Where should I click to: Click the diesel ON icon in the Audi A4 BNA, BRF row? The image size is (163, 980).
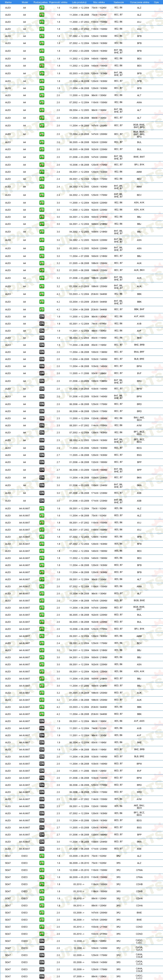coord(42,352)
